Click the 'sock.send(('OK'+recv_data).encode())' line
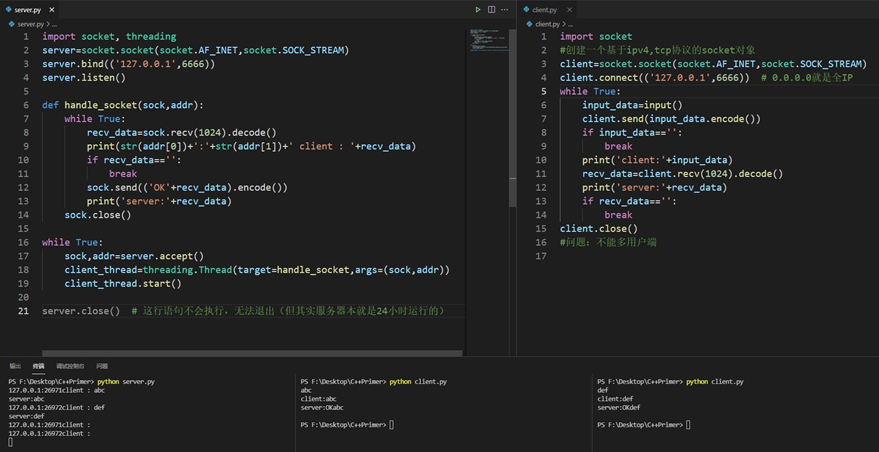The height and width of the screenshot is (452, 879). point(187,187)
